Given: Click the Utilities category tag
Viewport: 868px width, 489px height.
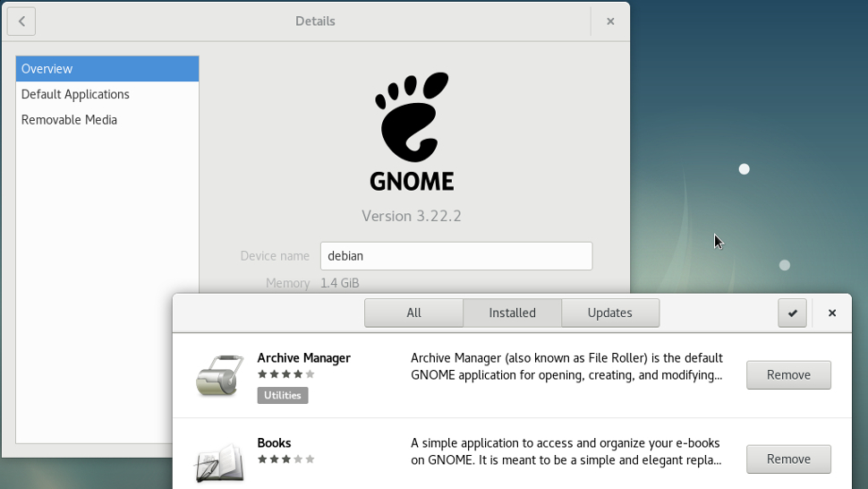Looking at the screenshot, I should 282,395.
